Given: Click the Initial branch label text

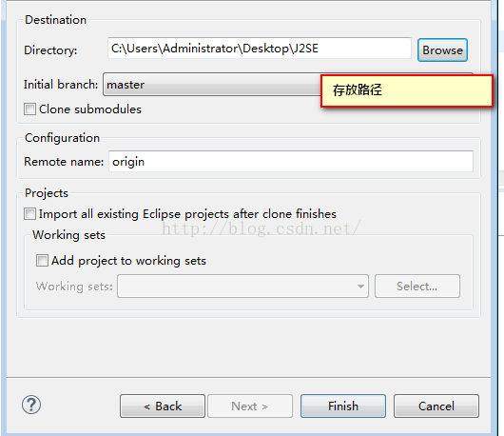Looking at the screenshot, I should point(61,85).
